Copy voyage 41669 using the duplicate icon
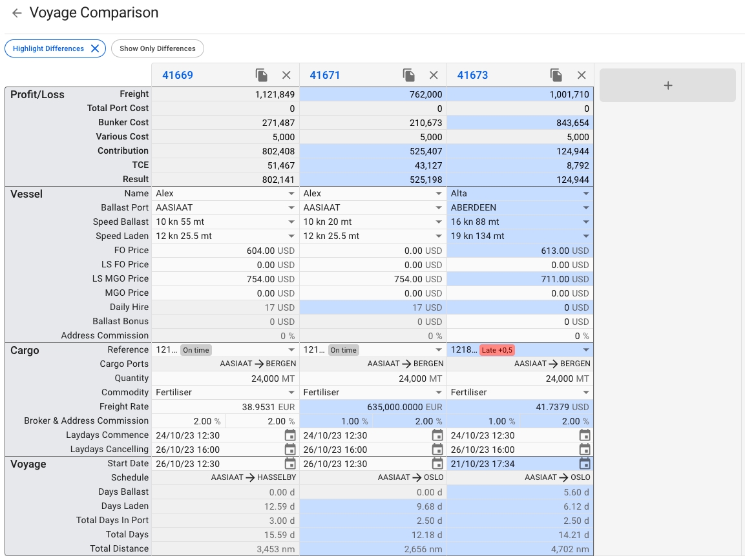 tap(262, 75)
